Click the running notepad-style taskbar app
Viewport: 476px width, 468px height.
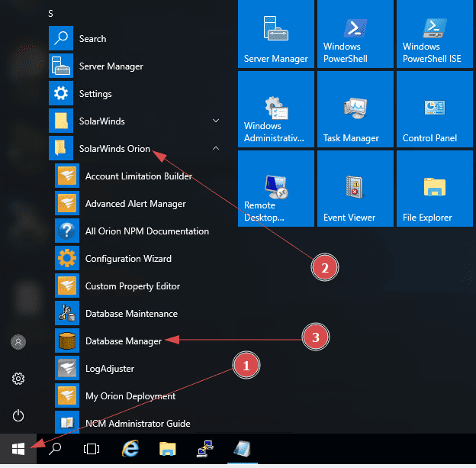click(243, 449)
